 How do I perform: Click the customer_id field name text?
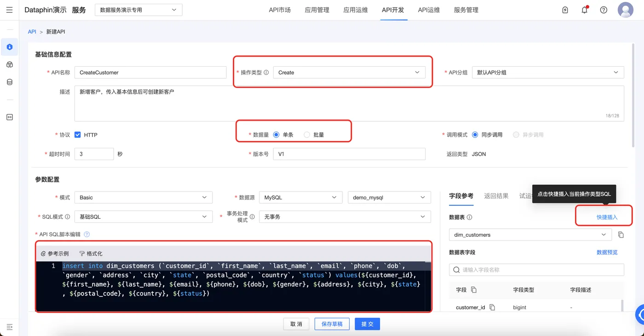pyautogui.click(x=471, y=307)
